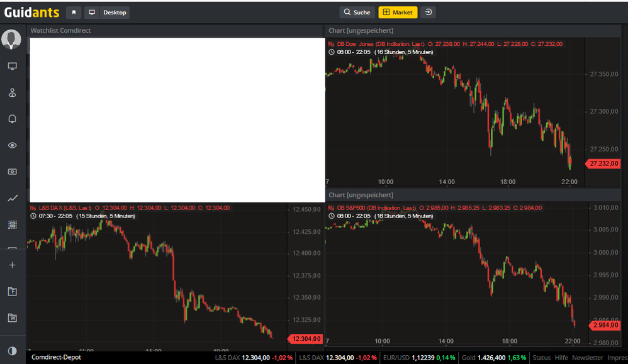This screenshot has height=364, width=628.
Task: Open the folder icon in lower sidebar
Action: [12, 292]
